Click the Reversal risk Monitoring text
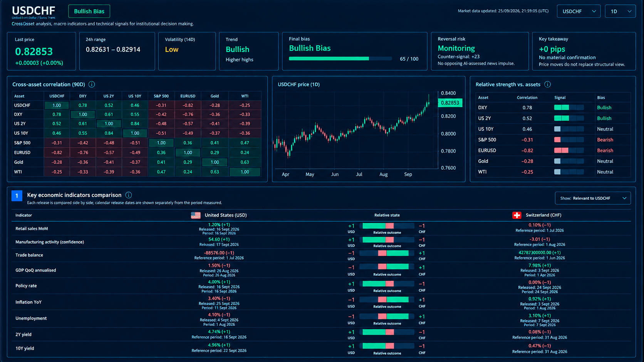The width and height of the screenshot is (644, 362). click(456, 48)
